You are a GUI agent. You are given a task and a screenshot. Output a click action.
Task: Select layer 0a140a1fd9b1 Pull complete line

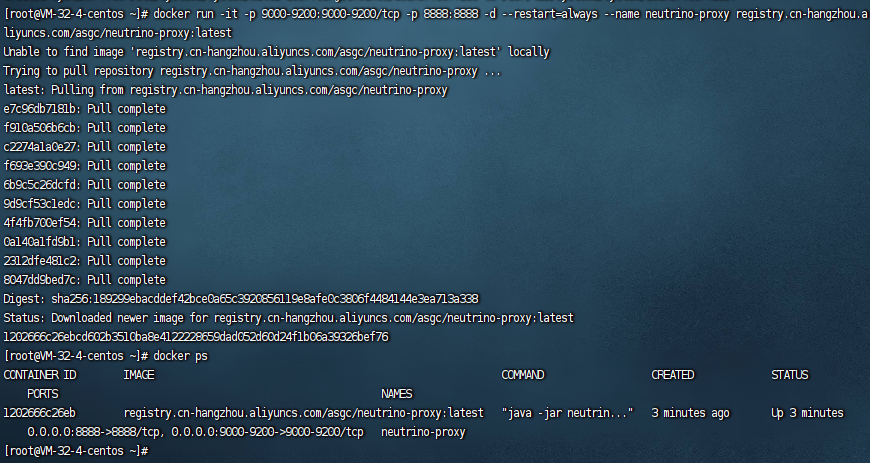click(84, 241)
